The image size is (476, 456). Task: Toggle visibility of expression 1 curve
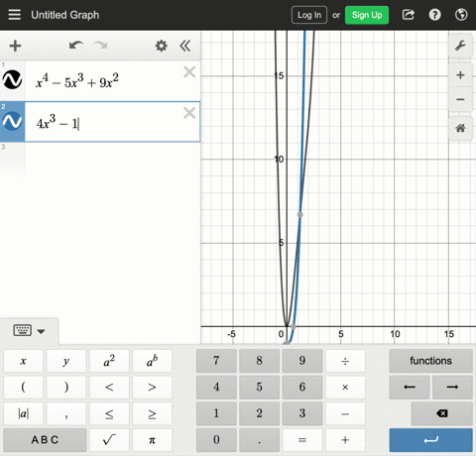pyautogui.click(x=12, y=79)
